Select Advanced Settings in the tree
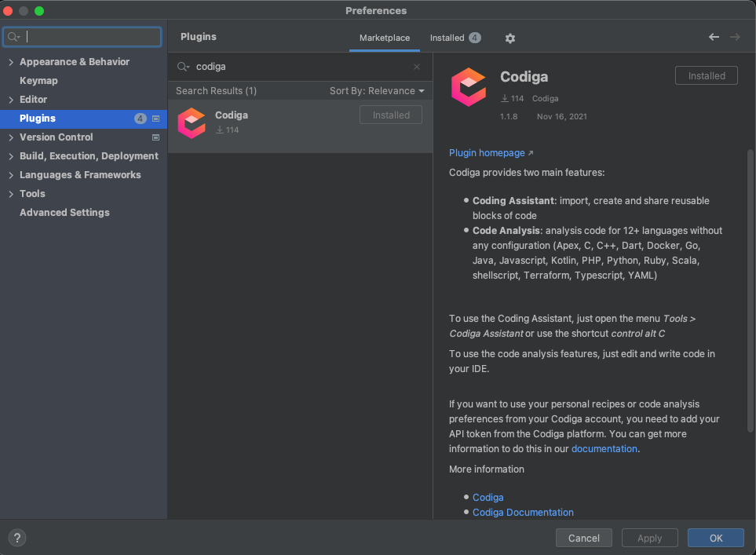This screenshot has height=555, width=756. [x=64, y=213]
